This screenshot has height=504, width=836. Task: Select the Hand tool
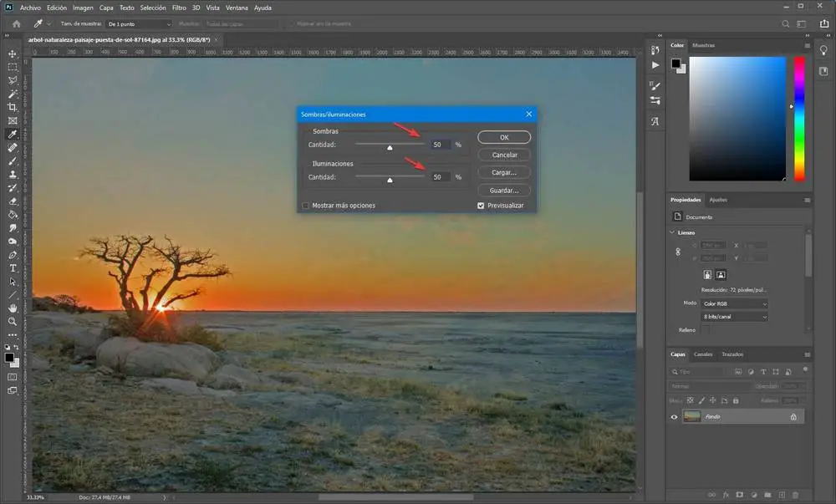[x=13, y=308]
